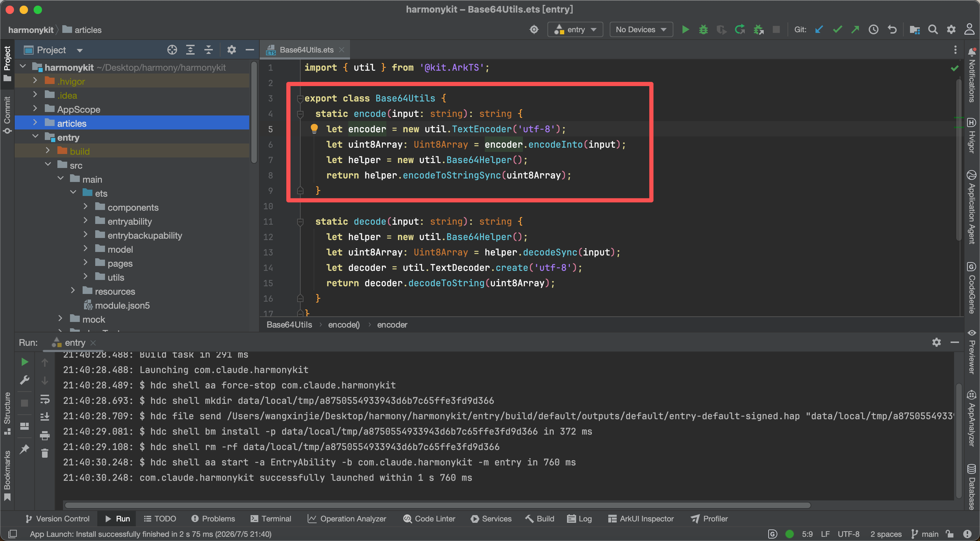The height and width of the screenshot is (541, 980).
Task: Click the light bulb intention icon on line 5
Action: (x=314, y=128)
